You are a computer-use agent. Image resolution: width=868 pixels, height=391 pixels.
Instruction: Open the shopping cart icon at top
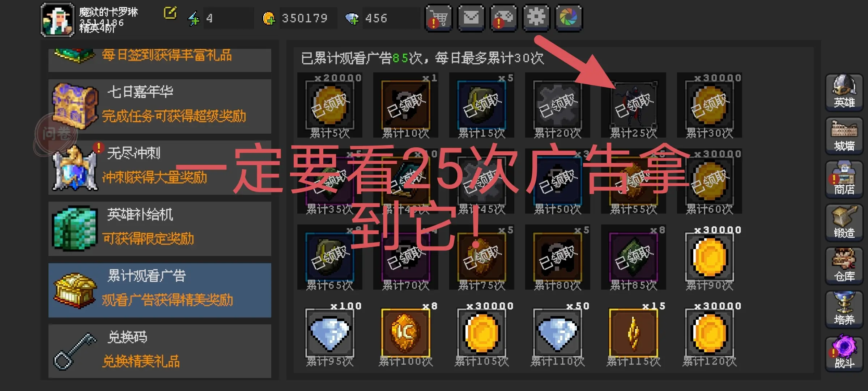tap(438, 18)
